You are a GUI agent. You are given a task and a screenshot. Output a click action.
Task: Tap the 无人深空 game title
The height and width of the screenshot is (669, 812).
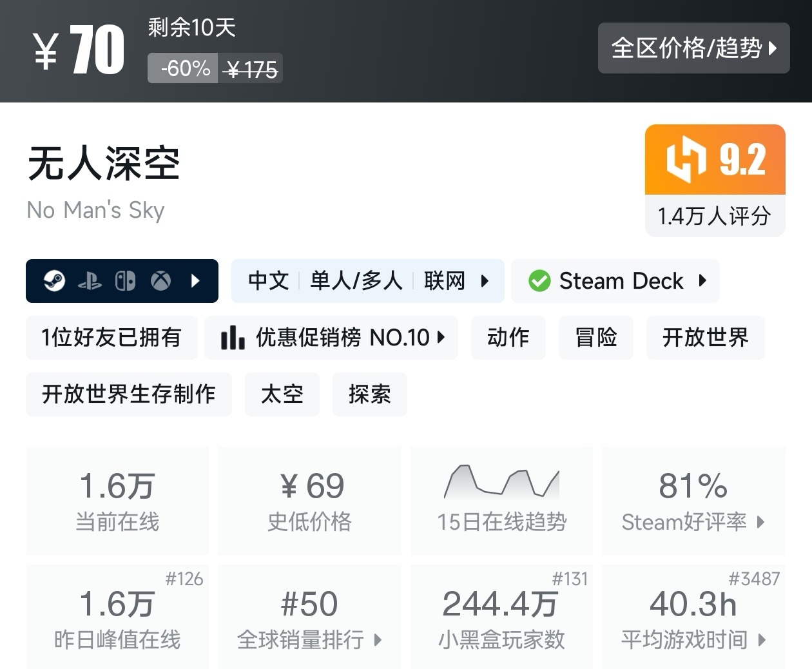point(104,163)
